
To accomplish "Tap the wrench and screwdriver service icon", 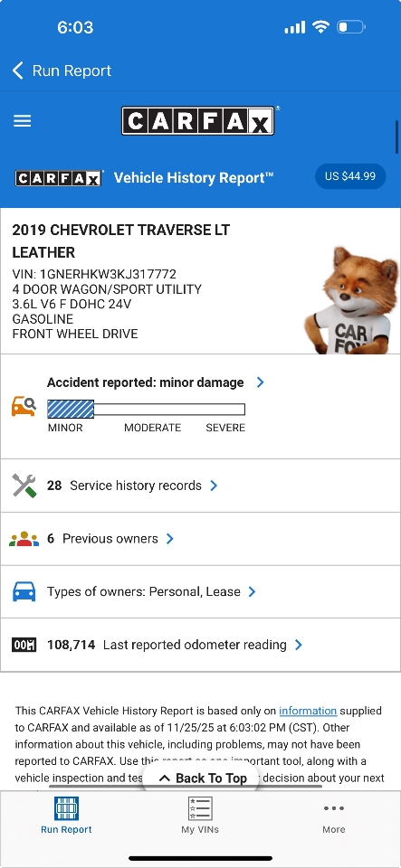I will 24,486.
